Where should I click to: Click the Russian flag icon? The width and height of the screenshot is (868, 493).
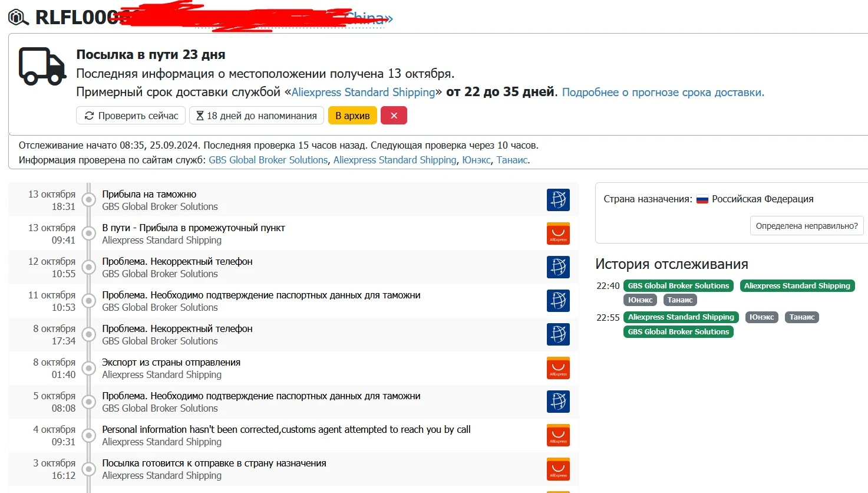702,199
